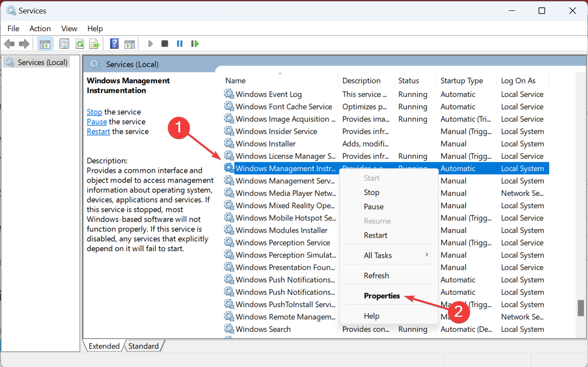The width and height of the screenshot is (588, 367).
Task: Sort by the Startup Type column header
Action: coord(466,81)
